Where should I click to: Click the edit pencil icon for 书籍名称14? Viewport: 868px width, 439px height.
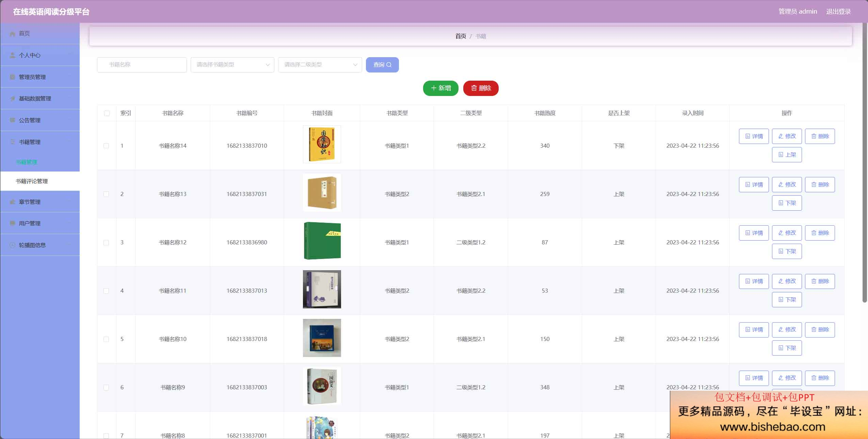(x=781, y=136)
